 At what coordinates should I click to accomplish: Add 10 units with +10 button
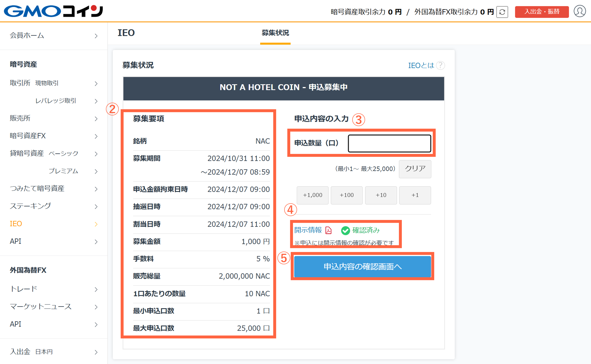(381, 195)
